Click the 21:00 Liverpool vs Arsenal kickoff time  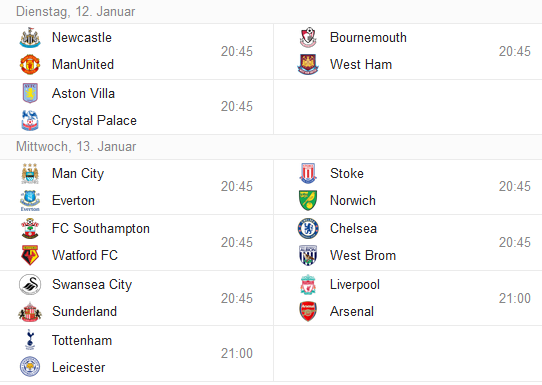coord(514,298)
